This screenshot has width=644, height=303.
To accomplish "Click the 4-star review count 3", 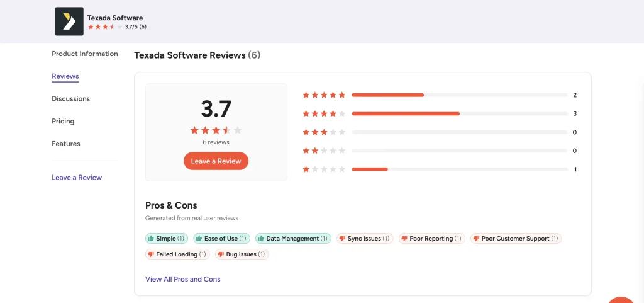I will tap(575, 113).
